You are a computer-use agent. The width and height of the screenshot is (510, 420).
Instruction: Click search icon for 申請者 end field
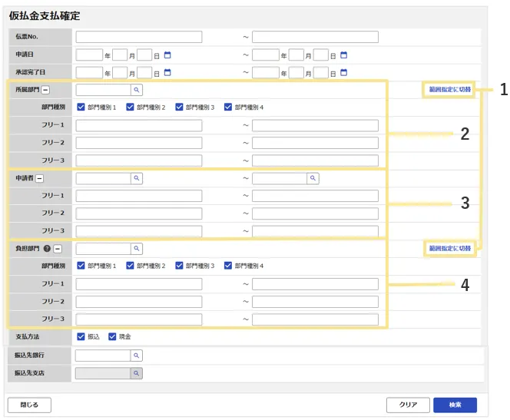pyautogui.click(x=312, y=178)
